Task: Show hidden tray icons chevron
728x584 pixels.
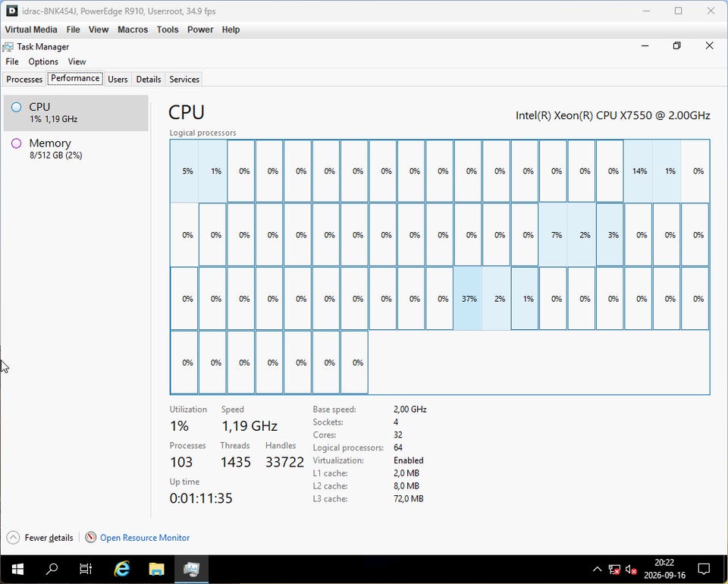Action: click(x=598, y=569)
